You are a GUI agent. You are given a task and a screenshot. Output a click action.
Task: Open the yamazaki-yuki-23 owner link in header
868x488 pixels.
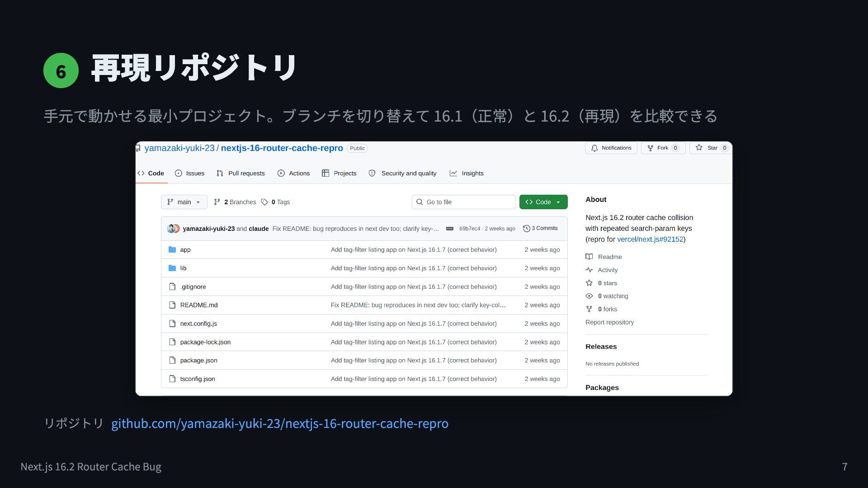[179, 148]
